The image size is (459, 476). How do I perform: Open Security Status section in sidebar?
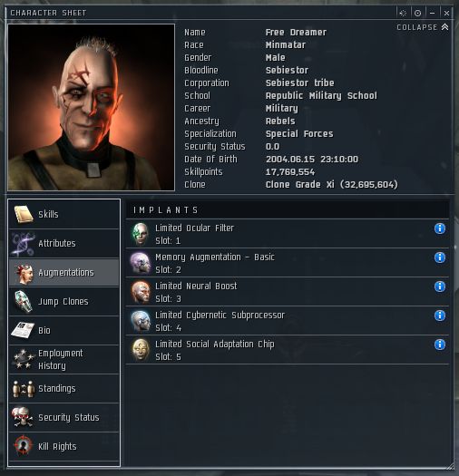click(64, 417)
